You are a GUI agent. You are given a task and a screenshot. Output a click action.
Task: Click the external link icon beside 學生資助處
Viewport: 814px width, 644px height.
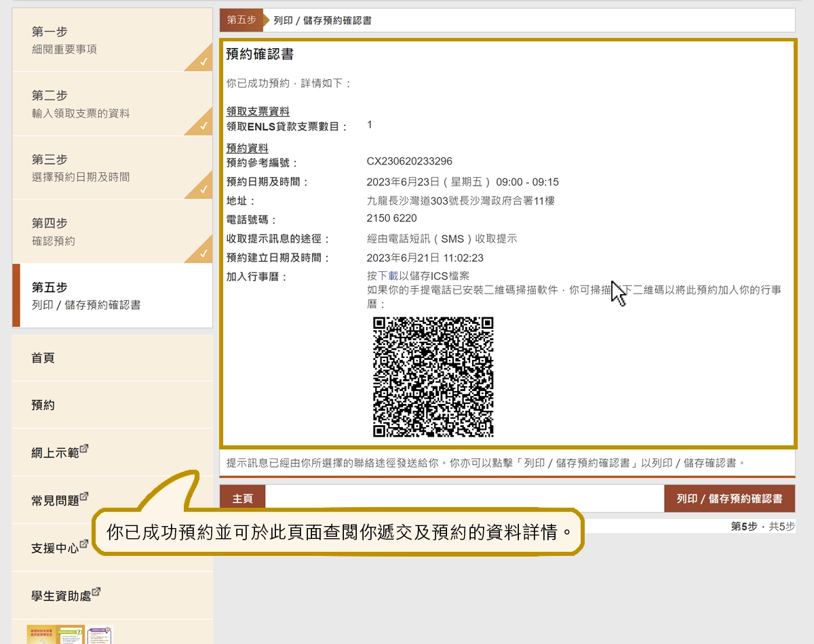coord(97,590)
